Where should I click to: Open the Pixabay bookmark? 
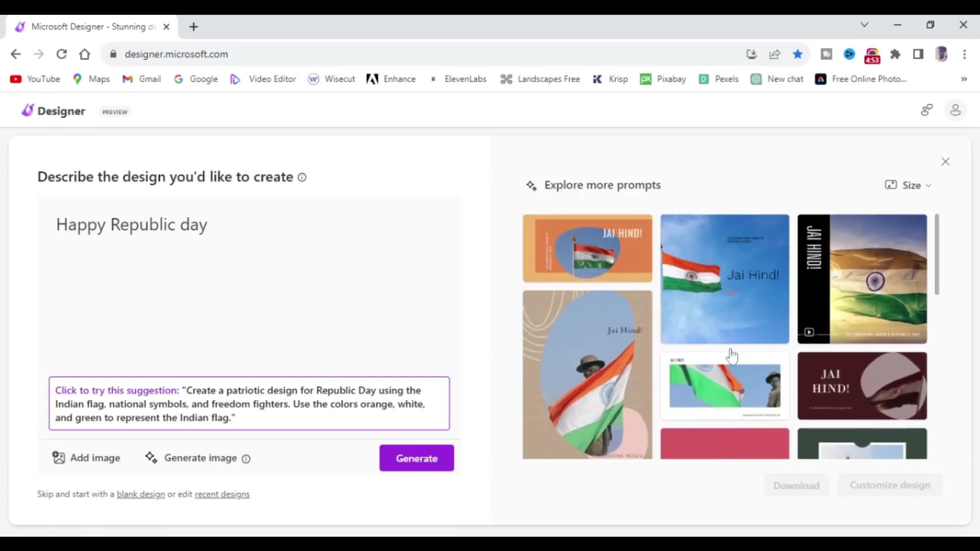point(663,79)
